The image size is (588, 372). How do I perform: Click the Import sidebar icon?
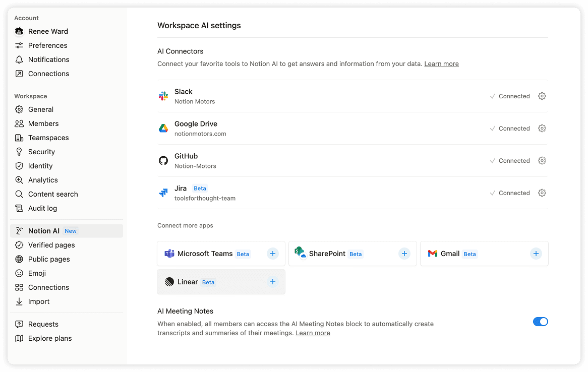19,301
